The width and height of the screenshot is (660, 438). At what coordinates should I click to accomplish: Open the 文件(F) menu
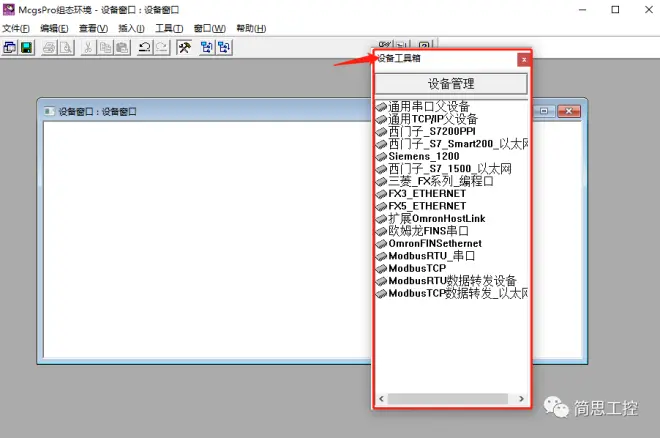16,28
